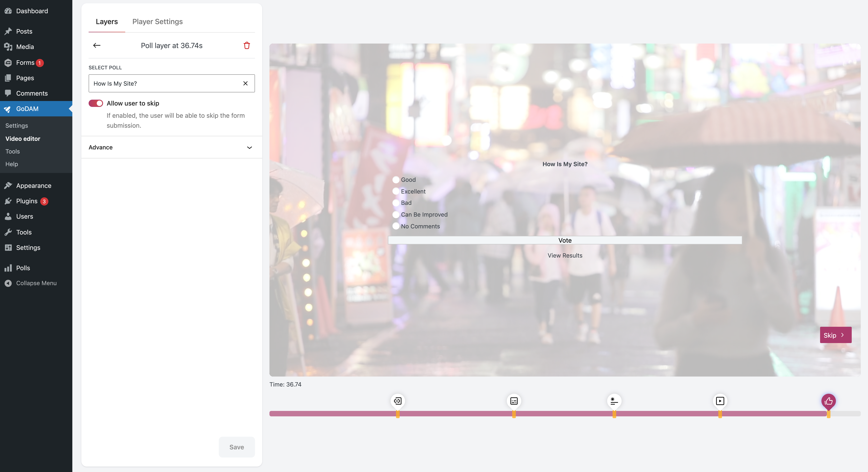Select the Can Be Improved option
The image size is (868, 472).
(396, 214)
